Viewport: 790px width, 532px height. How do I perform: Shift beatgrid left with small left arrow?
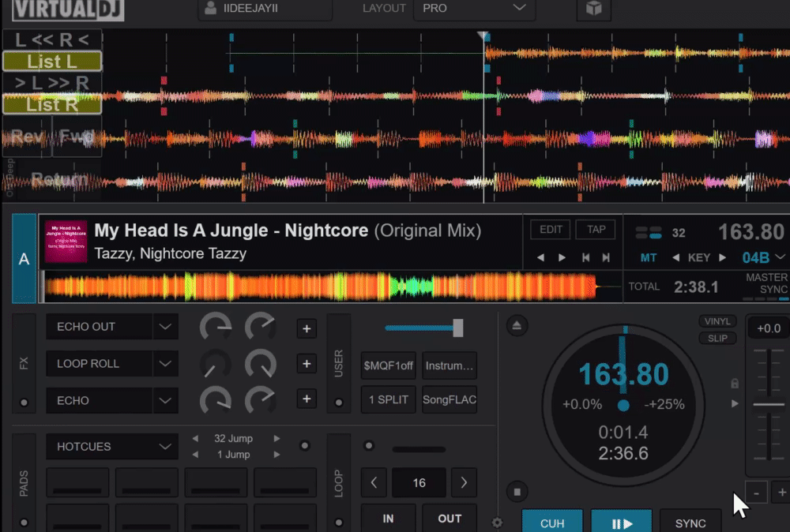tap(540, 257)
